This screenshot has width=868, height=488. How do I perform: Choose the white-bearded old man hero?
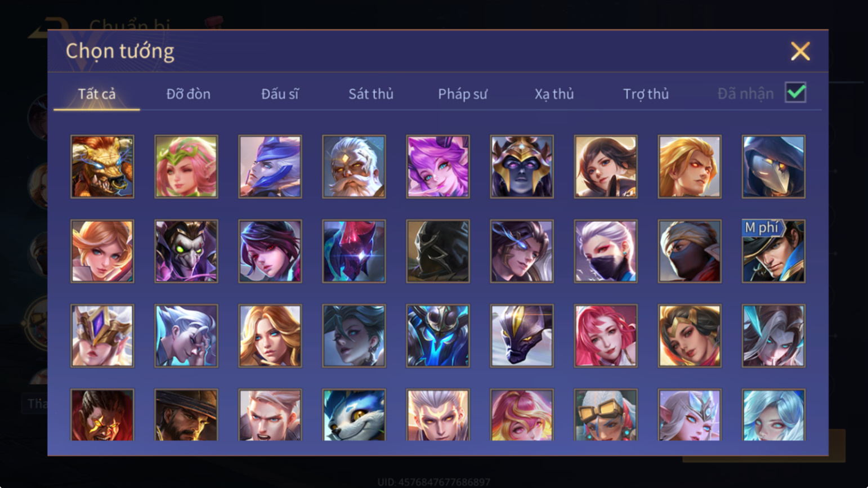(x=354, y=167)
